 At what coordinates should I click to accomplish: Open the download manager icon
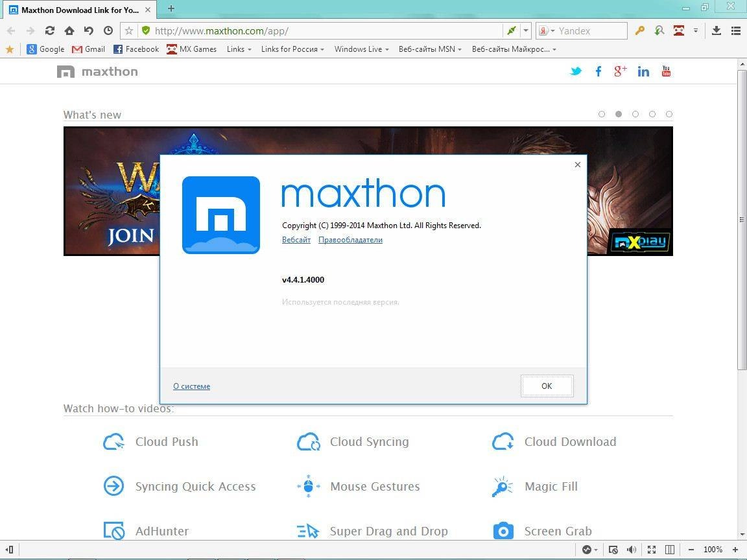coord(716,31)
